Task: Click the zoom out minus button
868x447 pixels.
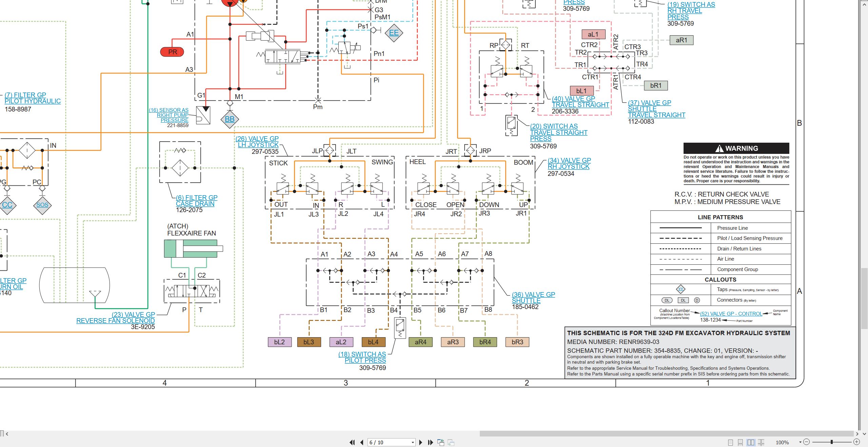Action: pyautogui.click(x=807, y=442)
